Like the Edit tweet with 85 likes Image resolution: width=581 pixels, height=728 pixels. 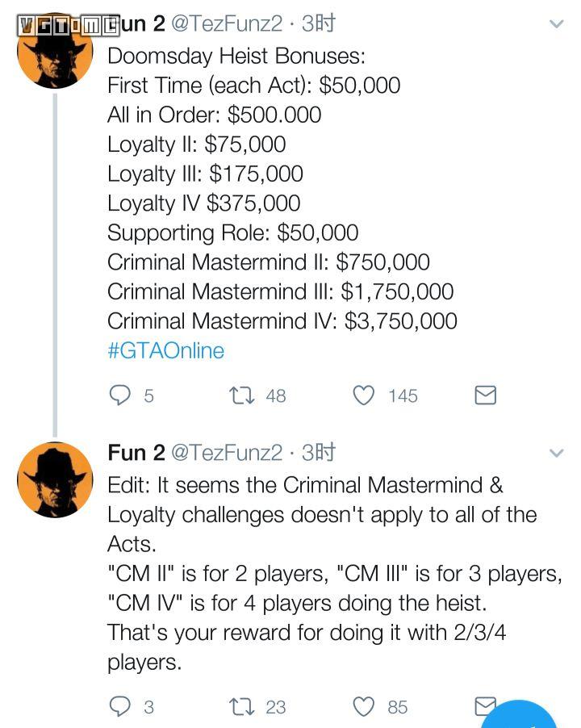pyautogui.click(x=366, y=706)
